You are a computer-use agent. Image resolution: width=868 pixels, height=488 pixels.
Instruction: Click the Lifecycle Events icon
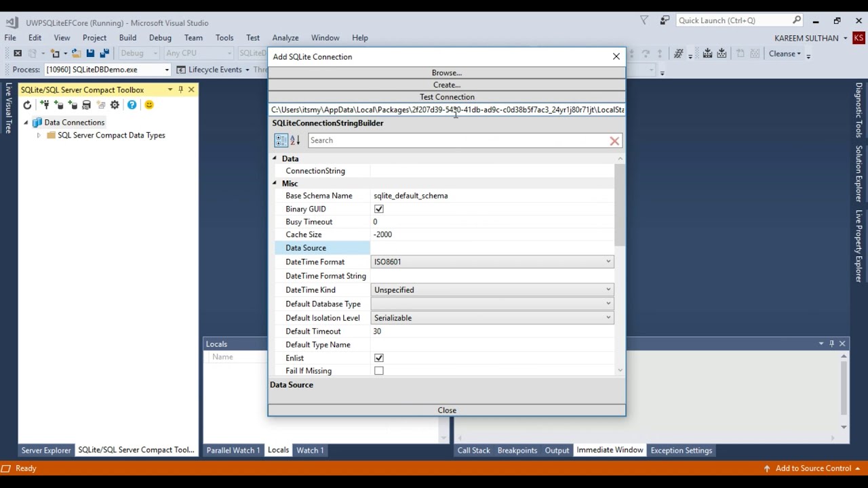click(181, 69)
